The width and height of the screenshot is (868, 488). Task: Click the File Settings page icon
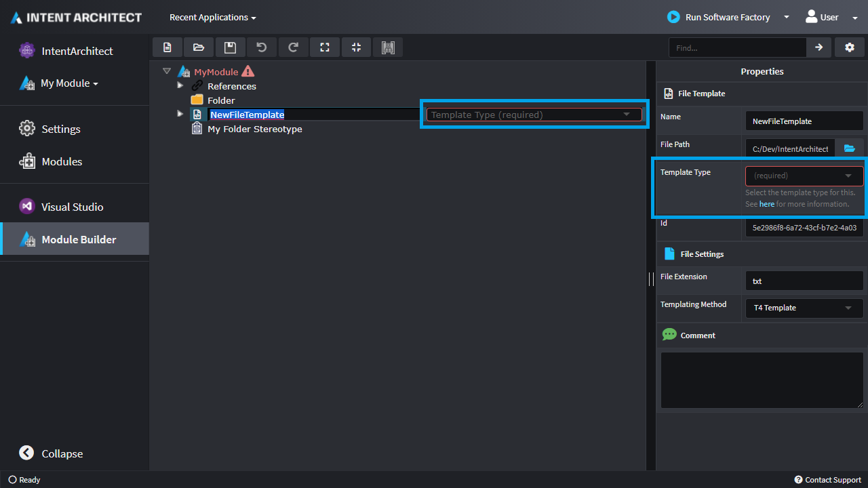[669, 254]
